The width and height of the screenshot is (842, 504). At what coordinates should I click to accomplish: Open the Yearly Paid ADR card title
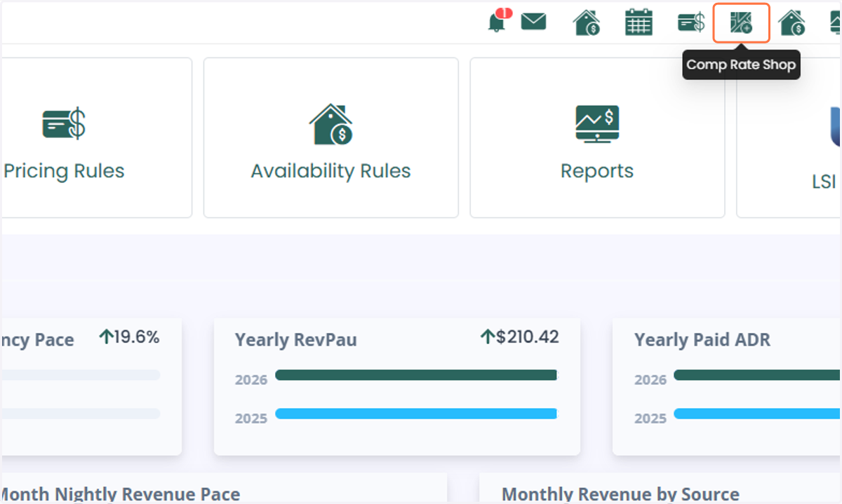(x=702, y=340)
